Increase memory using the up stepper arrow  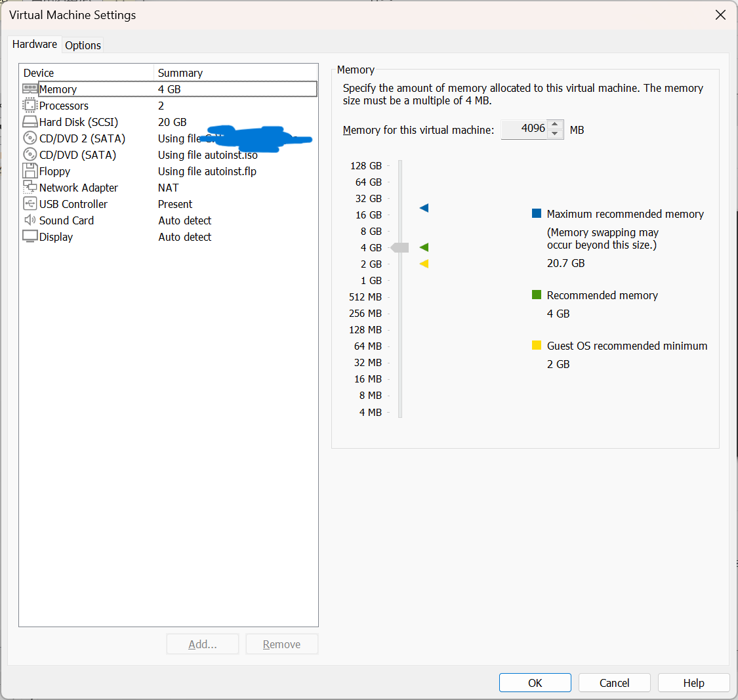coord(556,125)
